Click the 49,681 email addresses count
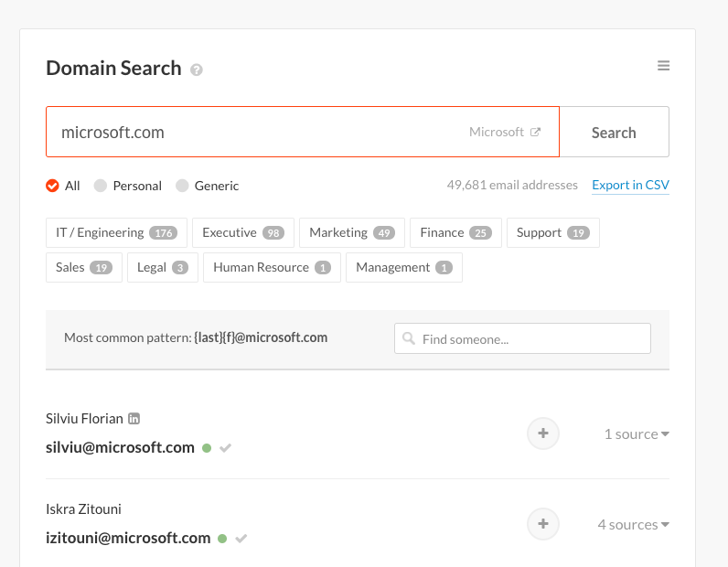 (x=512, y=186)
